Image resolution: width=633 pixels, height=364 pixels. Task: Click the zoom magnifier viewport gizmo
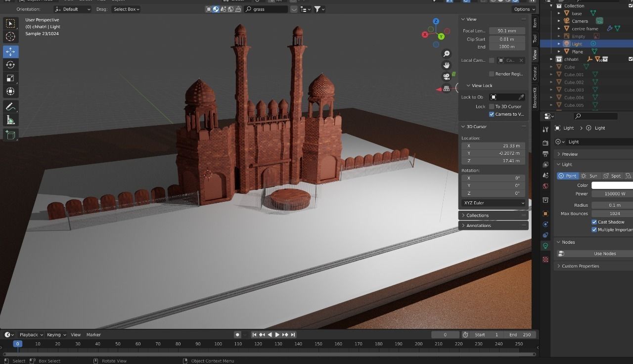click(447, 53)
